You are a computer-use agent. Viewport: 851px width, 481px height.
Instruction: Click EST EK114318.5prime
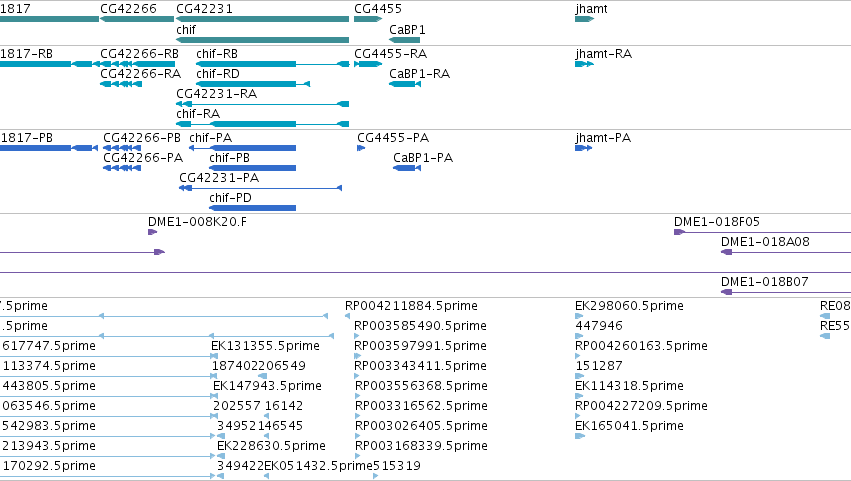tap(629, 387)
